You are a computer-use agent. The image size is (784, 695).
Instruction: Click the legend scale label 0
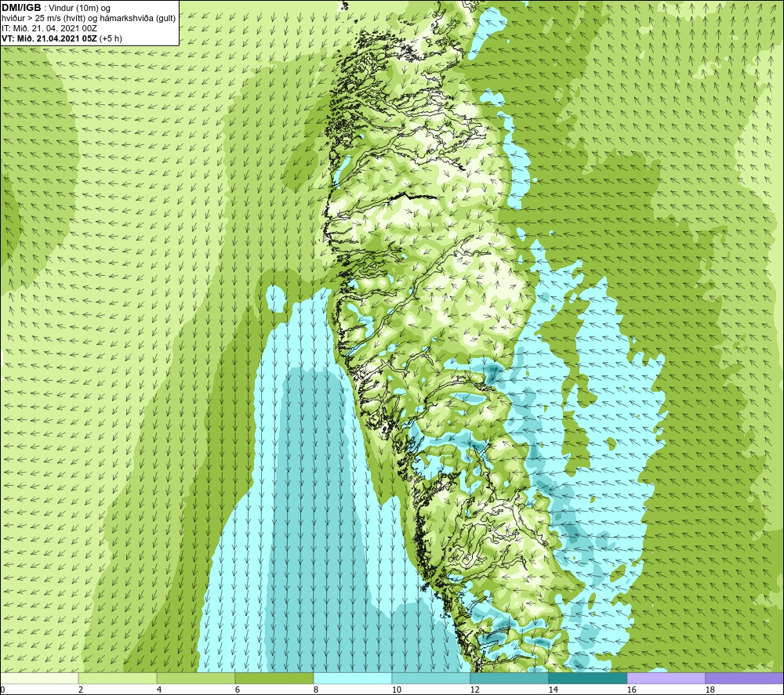click(x=2, y=690)
